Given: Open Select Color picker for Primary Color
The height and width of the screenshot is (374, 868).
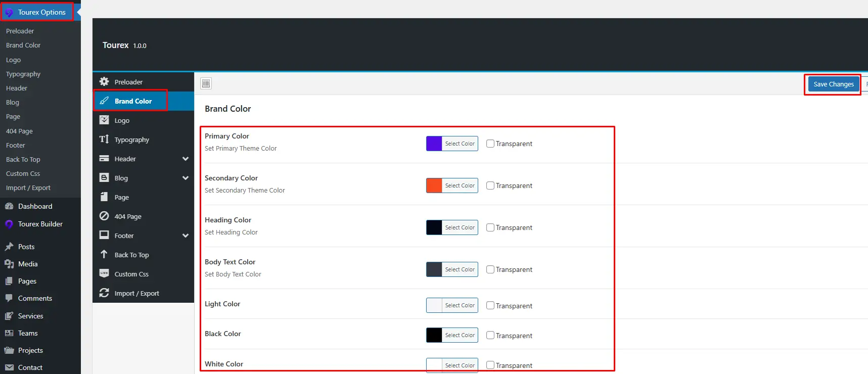Looking at the screenshot, I should pos(460,144).
